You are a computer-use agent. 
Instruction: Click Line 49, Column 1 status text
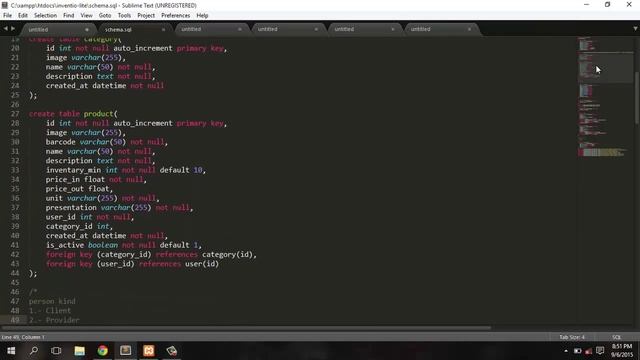[x=23, y=337]
